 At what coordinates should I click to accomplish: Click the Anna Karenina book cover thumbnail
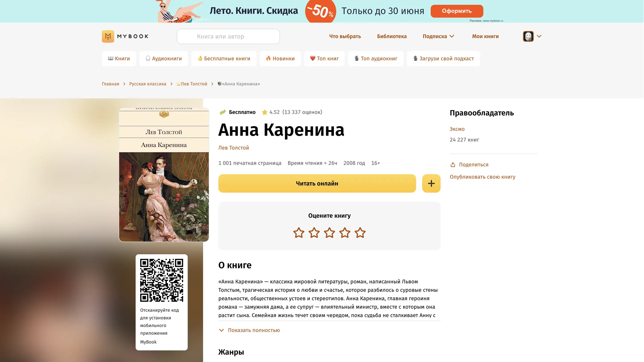pyautogui.click(x=164, y=175)
